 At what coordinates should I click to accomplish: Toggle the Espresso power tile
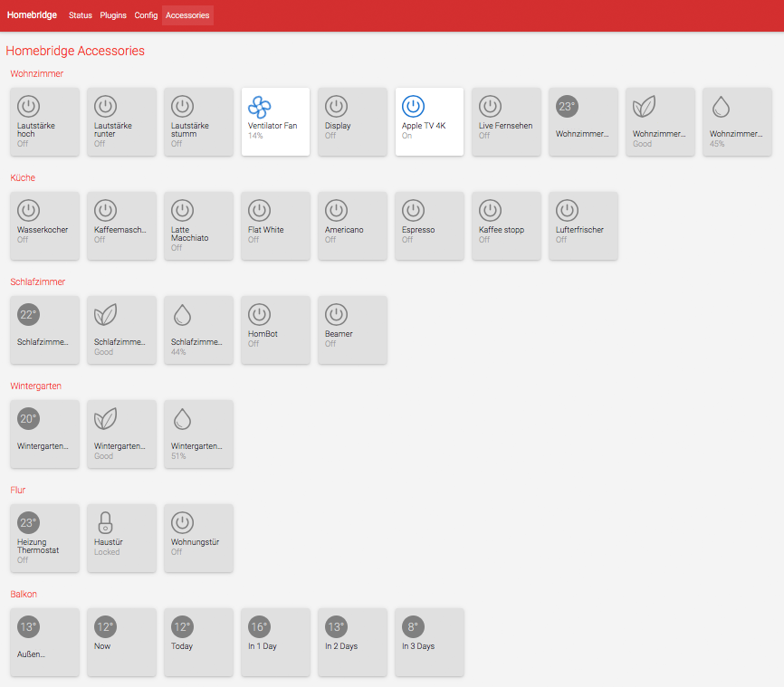pyautogui.click(x=429, y=225)
